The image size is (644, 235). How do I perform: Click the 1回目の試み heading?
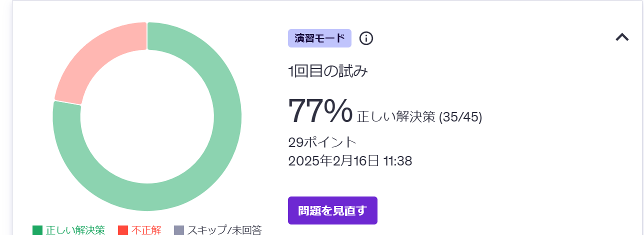(x=328, y=71)
